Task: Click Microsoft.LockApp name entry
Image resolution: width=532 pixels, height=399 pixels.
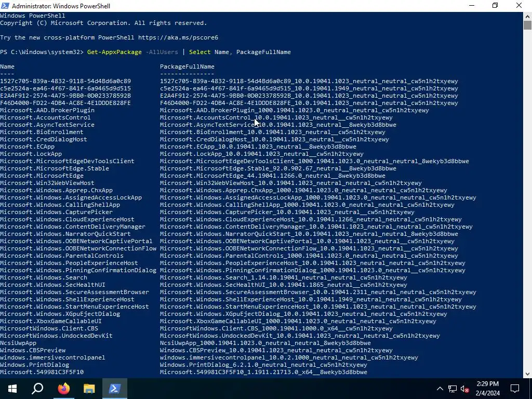Action: [31, 154]
